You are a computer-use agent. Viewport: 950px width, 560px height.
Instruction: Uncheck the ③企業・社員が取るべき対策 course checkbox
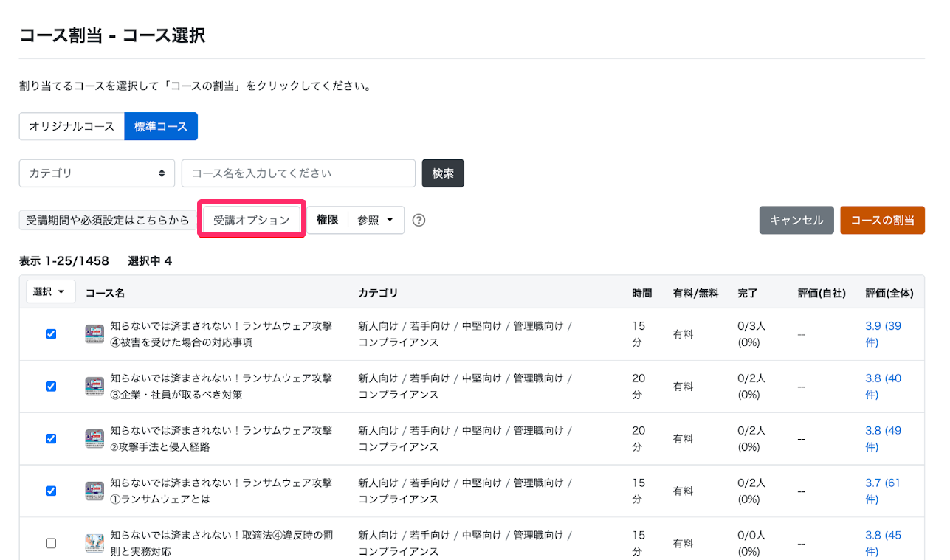point(51,386)
